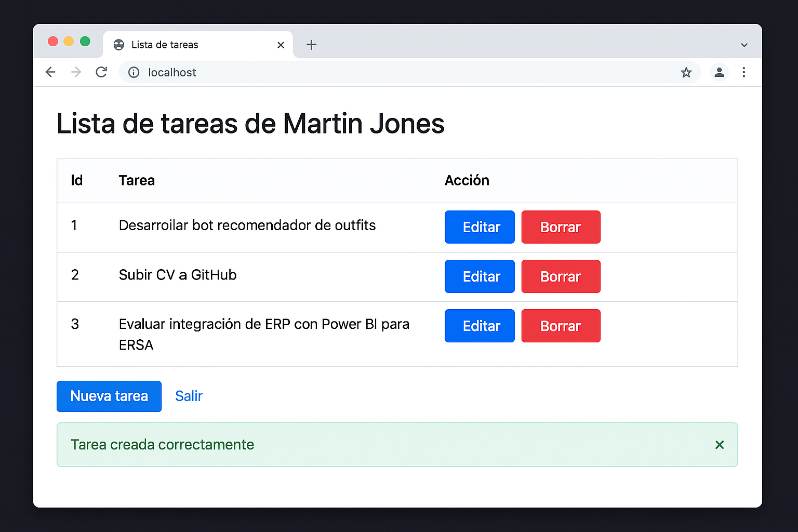Click the Id column header
This screenshot has width=798, height=532.
point(77,180)
